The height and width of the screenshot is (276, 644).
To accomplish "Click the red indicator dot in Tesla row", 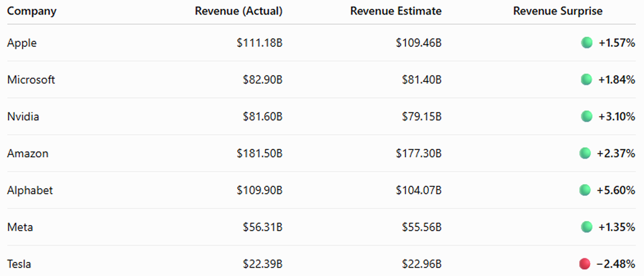I will (x=585, y=264).
